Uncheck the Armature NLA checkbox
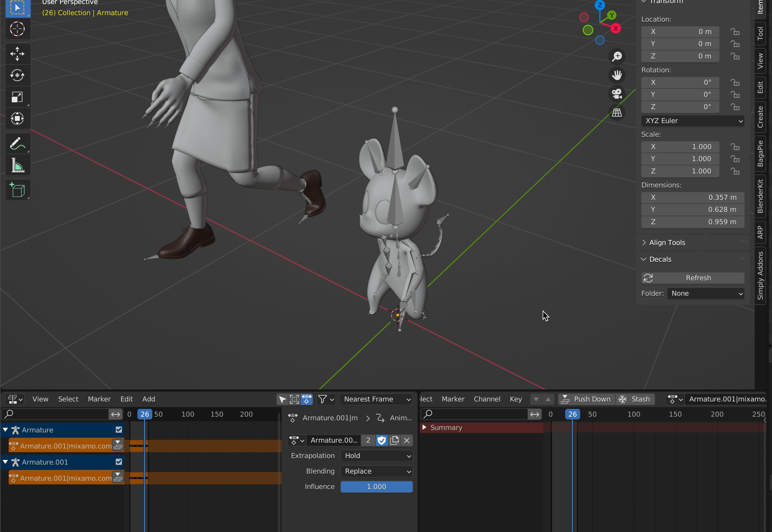This screenshot has width=772, height=532. click(x=119, y=430)
